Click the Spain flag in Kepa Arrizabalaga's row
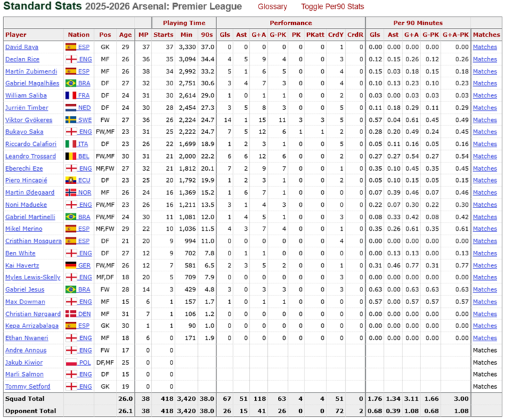Screen dimensions: 505x420 coord(71,326)
